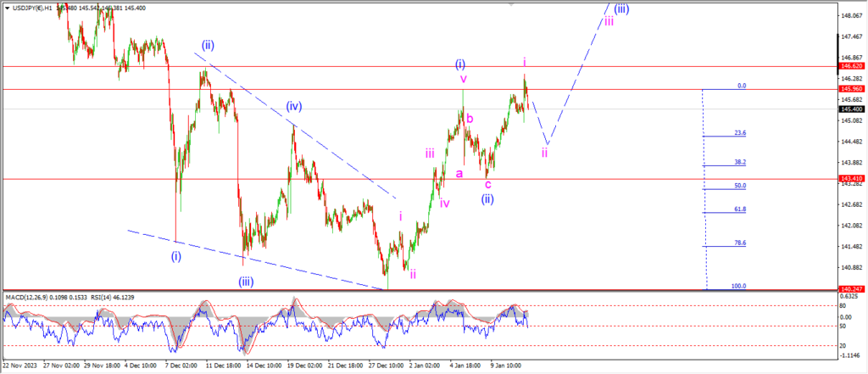Select the pink wave 'c' label
The image size is (868, 374).
coord(488,184)
